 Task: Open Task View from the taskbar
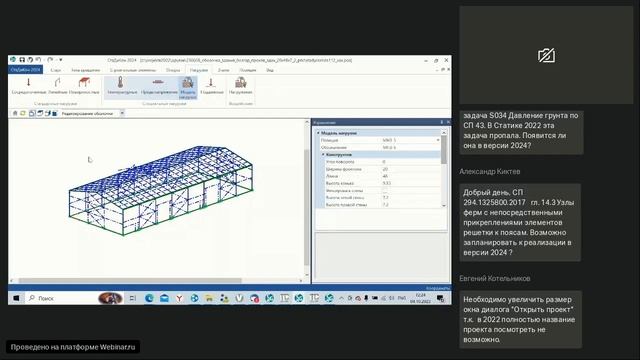pyautogui.click(x=132, y=298)
